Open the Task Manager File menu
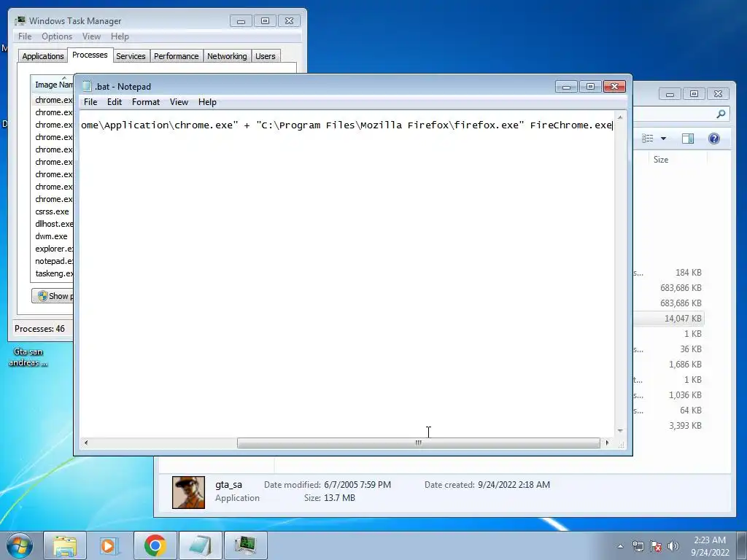 tap(25, 36)
